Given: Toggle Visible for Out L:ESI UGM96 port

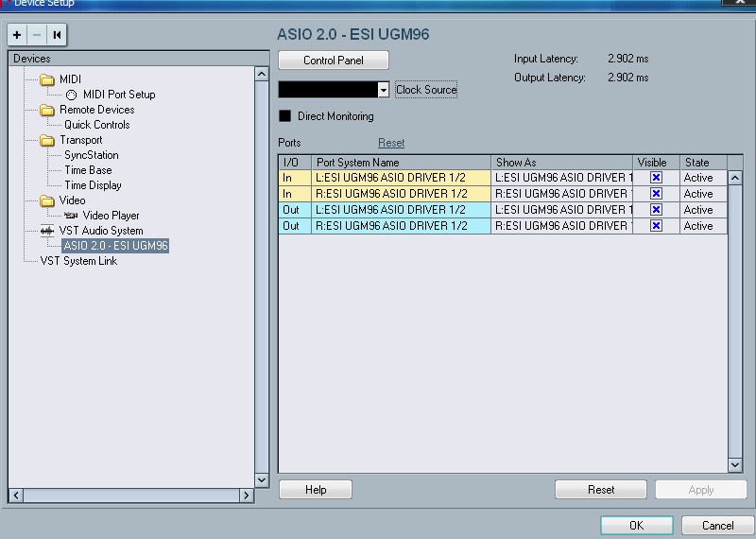Looking at the screenshot, I should (656, 209).
